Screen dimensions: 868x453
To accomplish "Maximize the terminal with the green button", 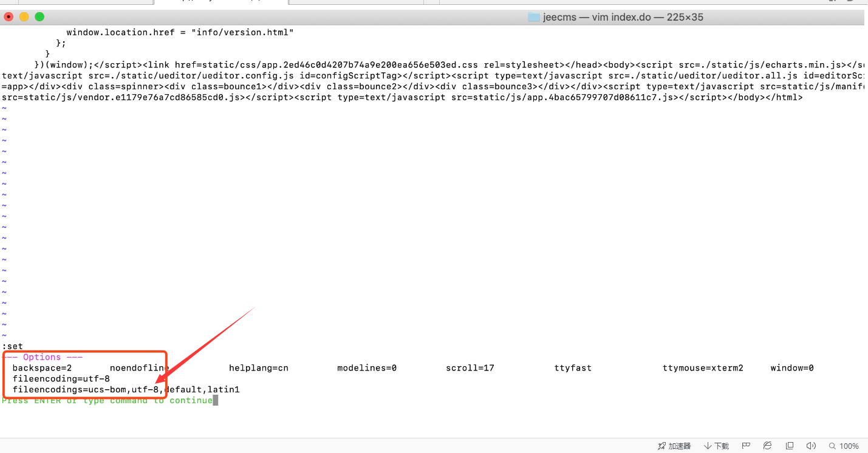I will pos(39,17).
